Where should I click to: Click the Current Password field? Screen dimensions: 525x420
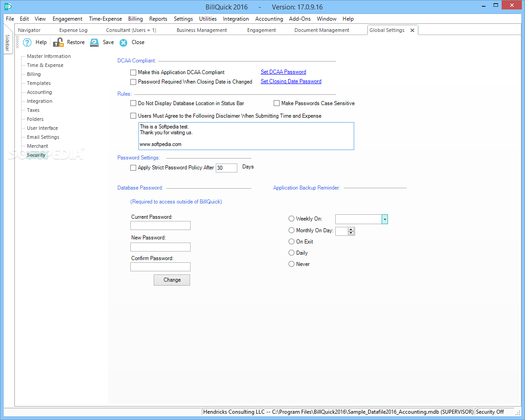(x=160, y=225)
